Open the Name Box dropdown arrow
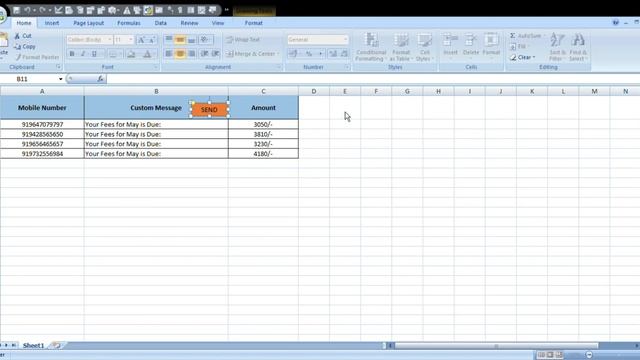 click(60, 79)
